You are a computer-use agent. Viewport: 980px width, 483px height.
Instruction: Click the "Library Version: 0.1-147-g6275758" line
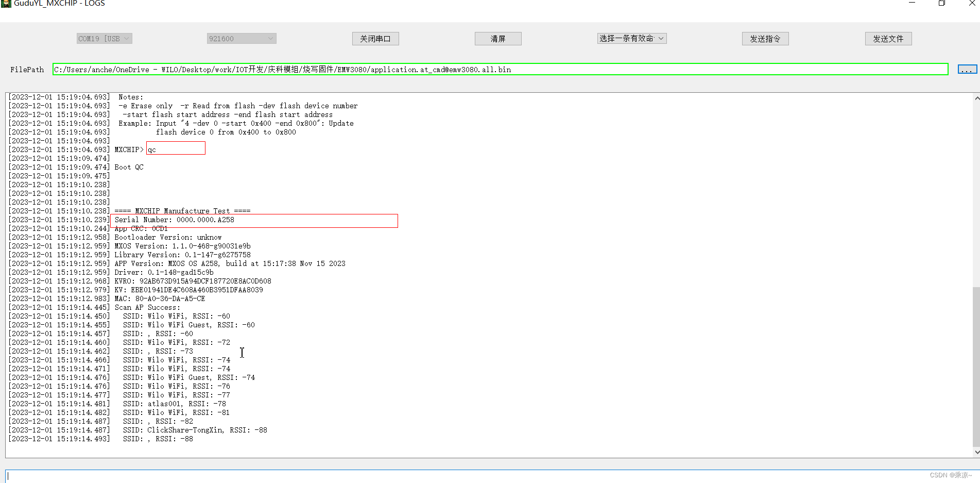[182, 255]
